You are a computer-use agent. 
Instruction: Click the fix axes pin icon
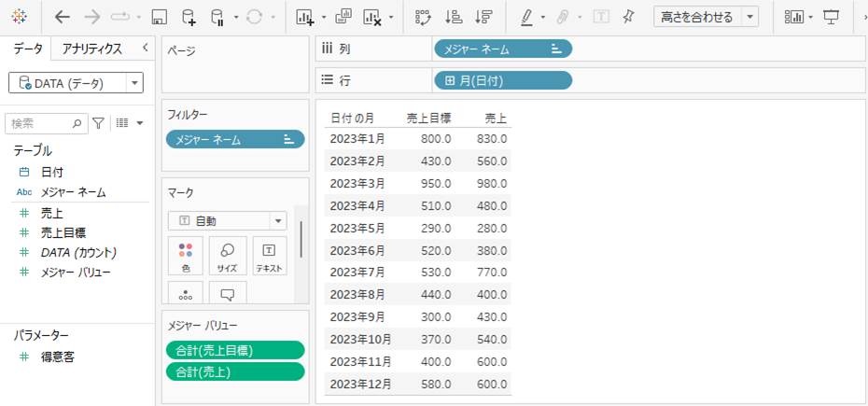[628, 17]
